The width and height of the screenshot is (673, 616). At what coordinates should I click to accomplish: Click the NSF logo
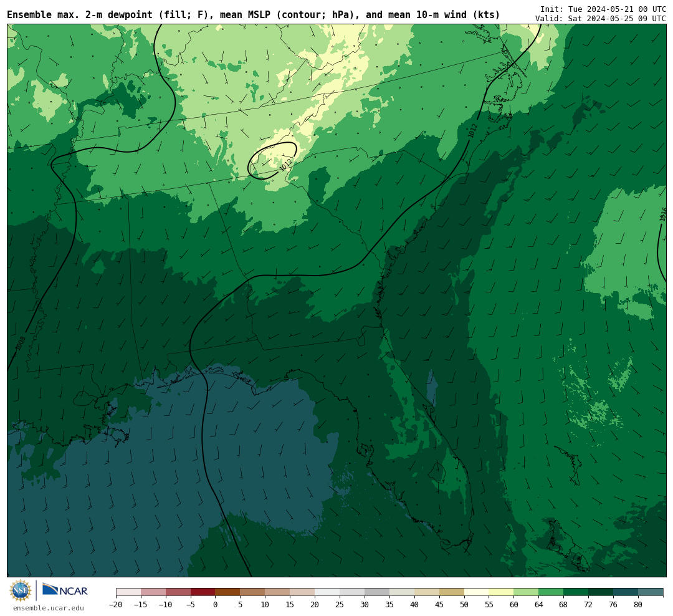click(x=21, y=590)
